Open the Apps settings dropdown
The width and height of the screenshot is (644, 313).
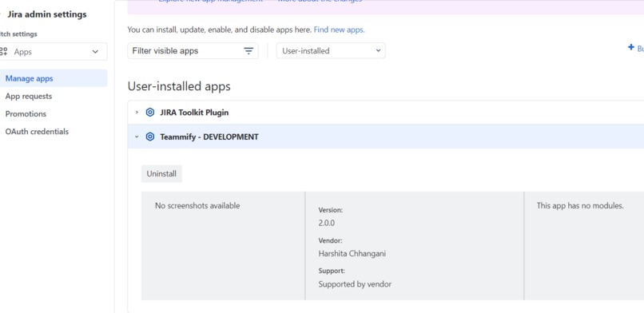[54, 52]
